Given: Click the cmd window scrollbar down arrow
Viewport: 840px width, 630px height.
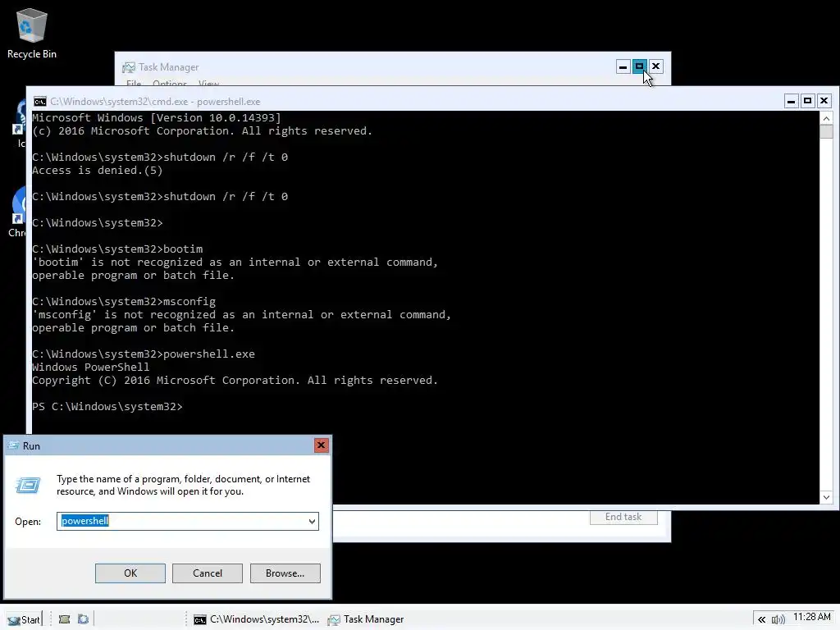Looking at the screenshot, I should pyautogui.click(x=826, y=497).
